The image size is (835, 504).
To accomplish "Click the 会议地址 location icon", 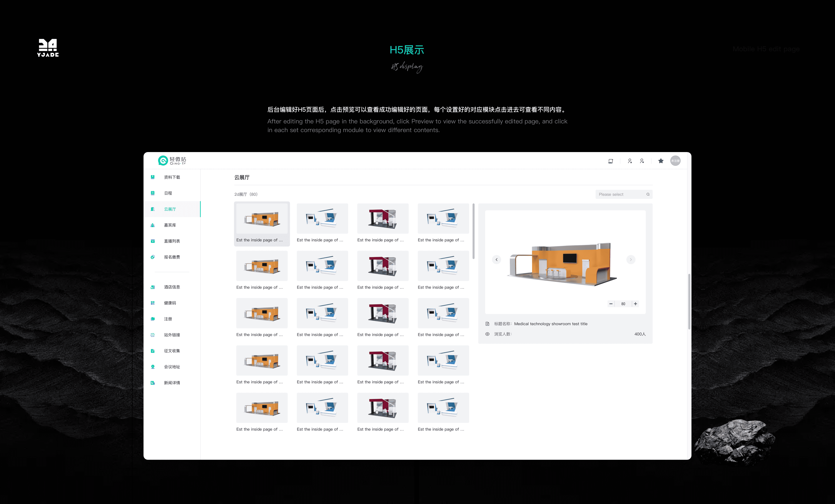I will [152, 366].
